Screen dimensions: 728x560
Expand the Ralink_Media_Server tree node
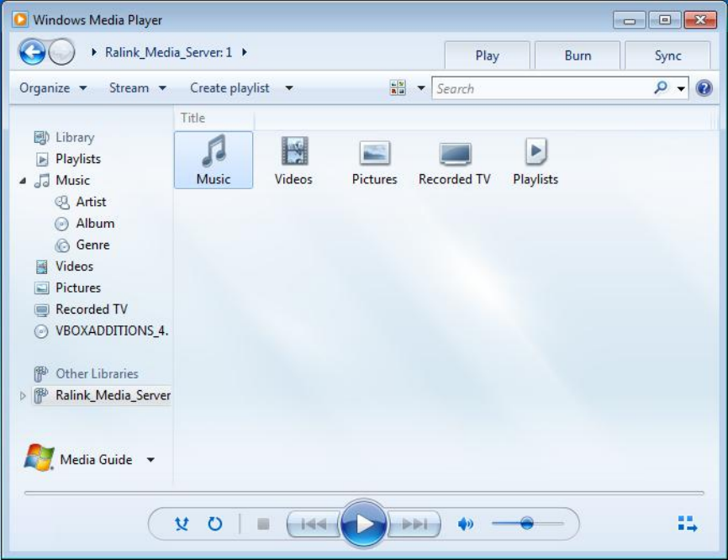click(23, 396)
